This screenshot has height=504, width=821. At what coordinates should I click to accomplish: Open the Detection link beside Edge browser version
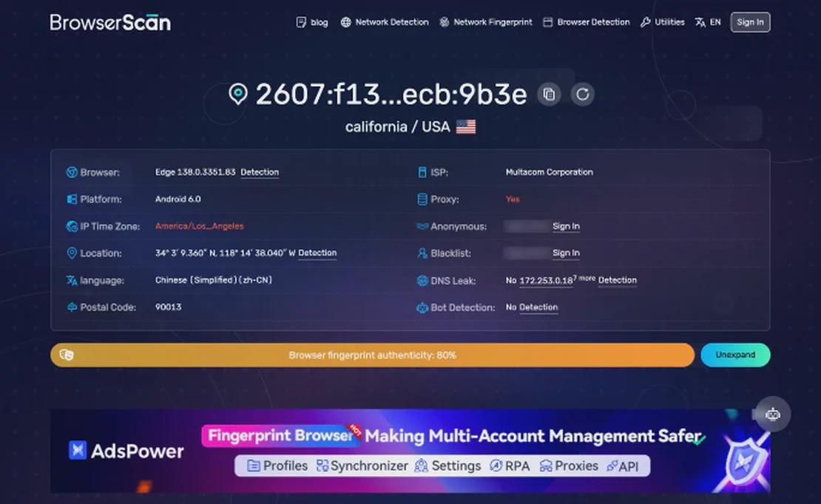tap(260, 172)
